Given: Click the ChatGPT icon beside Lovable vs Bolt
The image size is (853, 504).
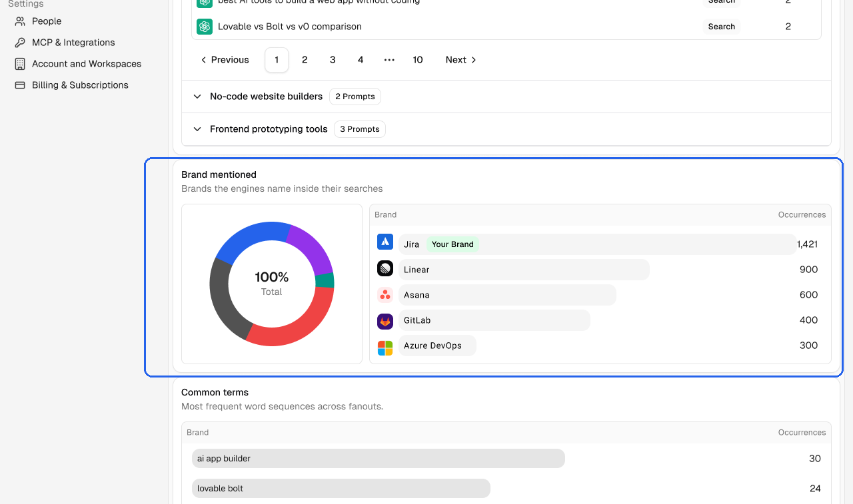Looking at the screenshot, I should click(205, 27).
